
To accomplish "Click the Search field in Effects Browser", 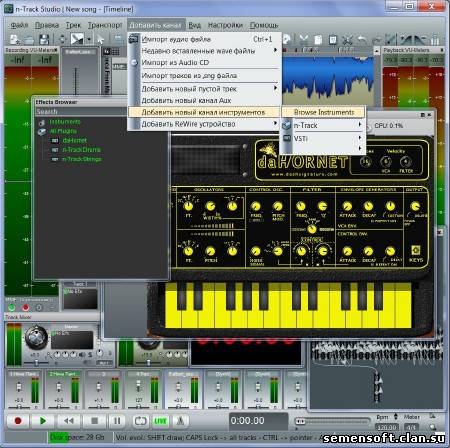I will click(81, 112).
